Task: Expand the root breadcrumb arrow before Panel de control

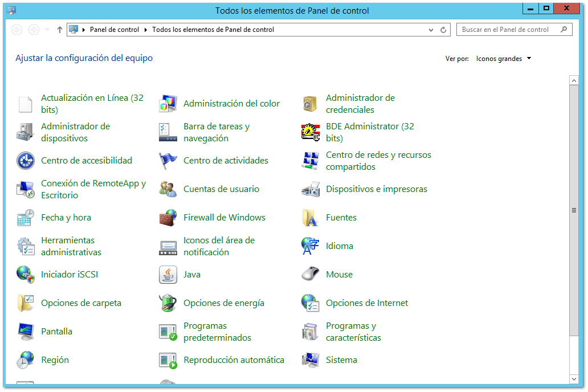Action: 84,30
